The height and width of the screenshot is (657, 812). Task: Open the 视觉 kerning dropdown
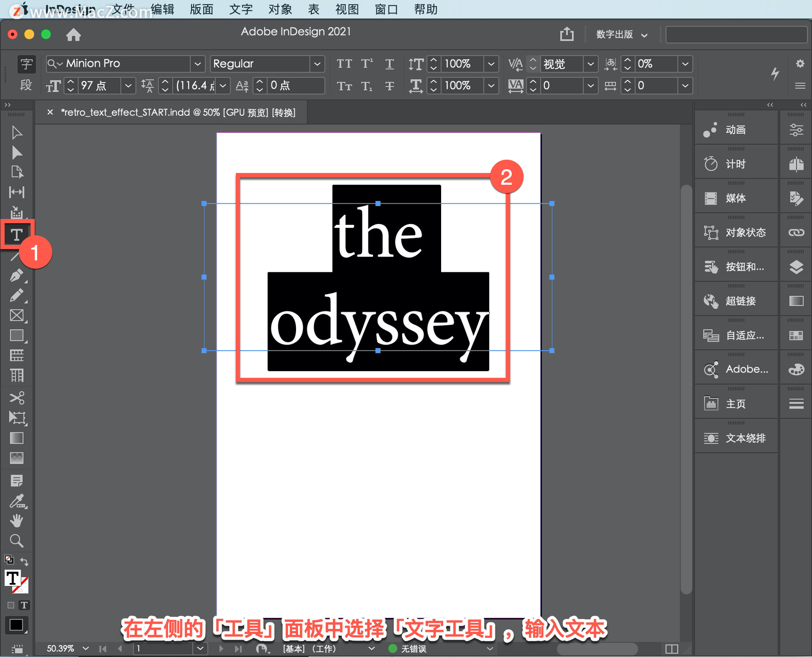(x=590, y=64)
